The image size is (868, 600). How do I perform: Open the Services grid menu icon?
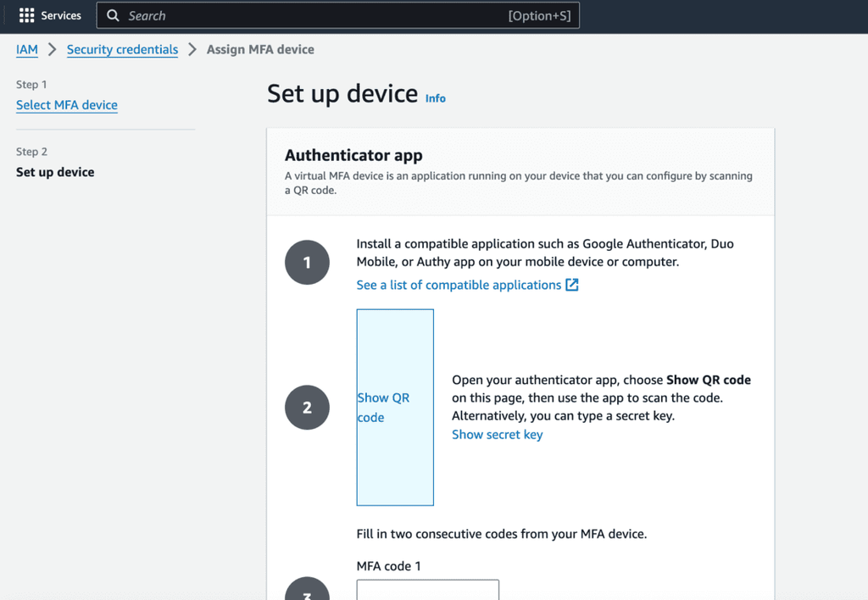point(26,15)
